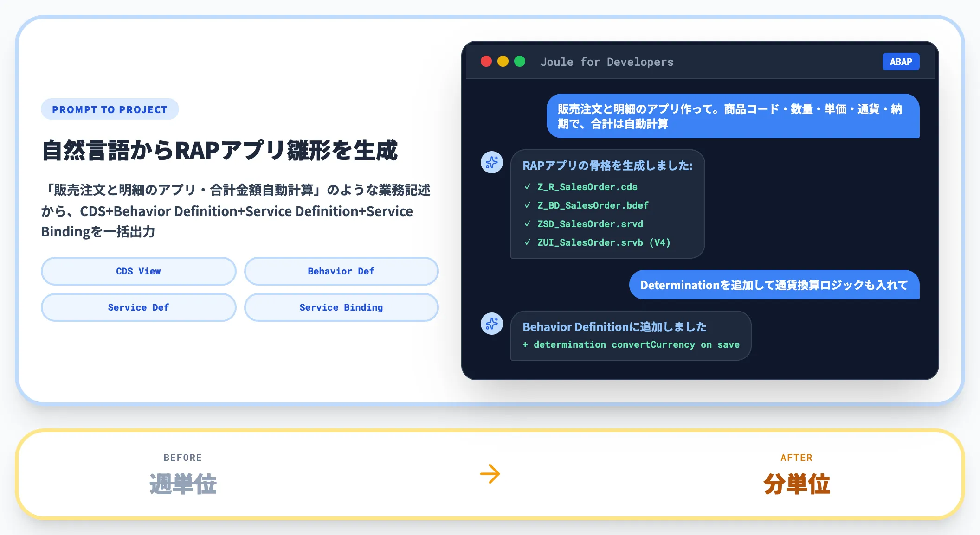Click the orange arrow between Before and After
Viewport: 980px width, 535px height.
click(490, 474)
